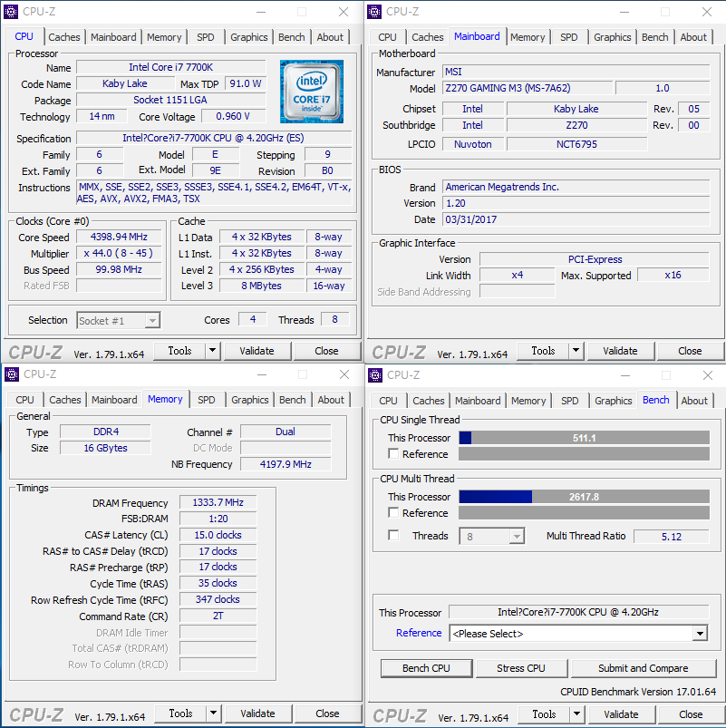Click the blue Reference link in the Bench window
The height and width of the screenshot is (728, 726).
419,633
